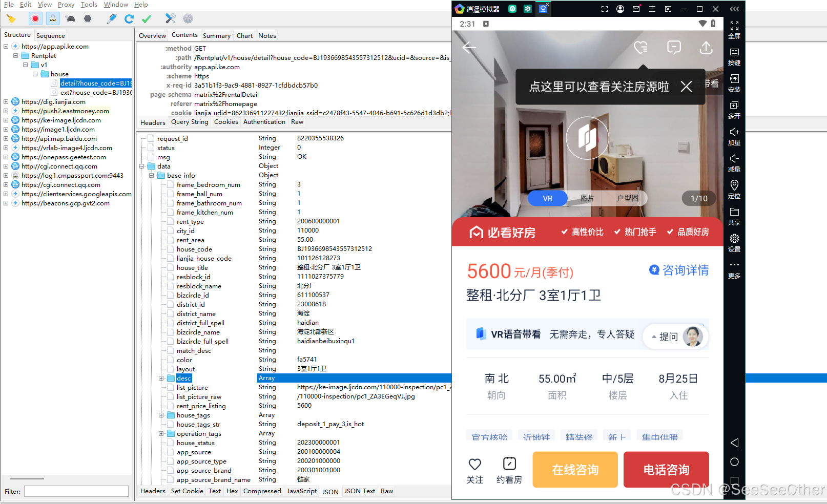Tap the 关注 heart button
The width and height of the screenshot is (827, 504).
475,470
